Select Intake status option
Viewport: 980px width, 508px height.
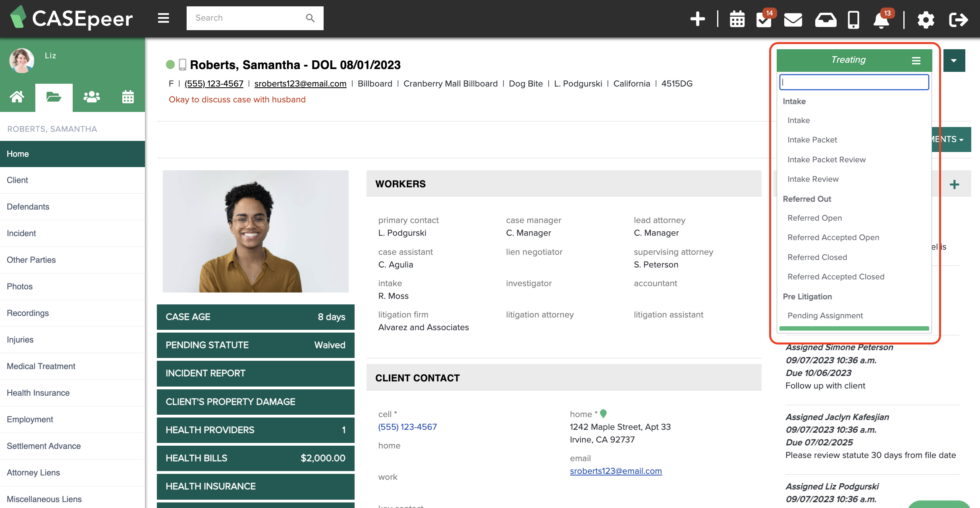point(799,120)
